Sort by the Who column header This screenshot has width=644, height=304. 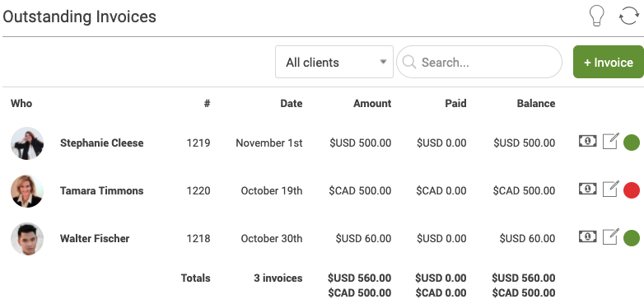click(21, 104)
